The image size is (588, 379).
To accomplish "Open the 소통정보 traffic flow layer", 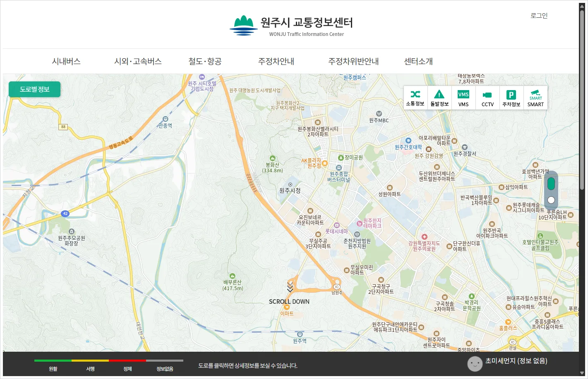I will (x=415, y=98).
